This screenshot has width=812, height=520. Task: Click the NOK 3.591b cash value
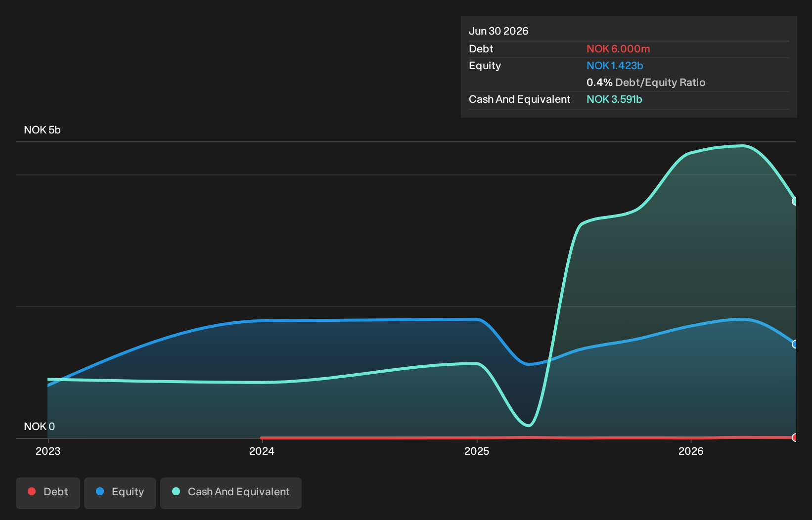[614, 99]
